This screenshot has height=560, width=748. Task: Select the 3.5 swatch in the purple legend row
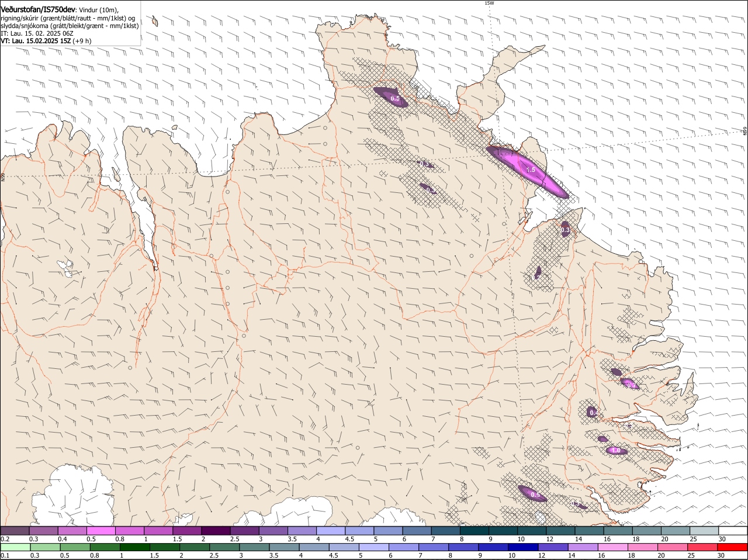pyautogui.click(x=302, y=531)
